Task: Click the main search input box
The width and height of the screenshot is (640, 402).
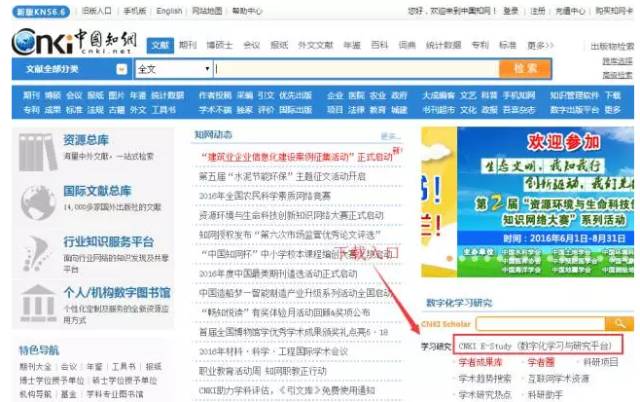Action: coord(357,69)
